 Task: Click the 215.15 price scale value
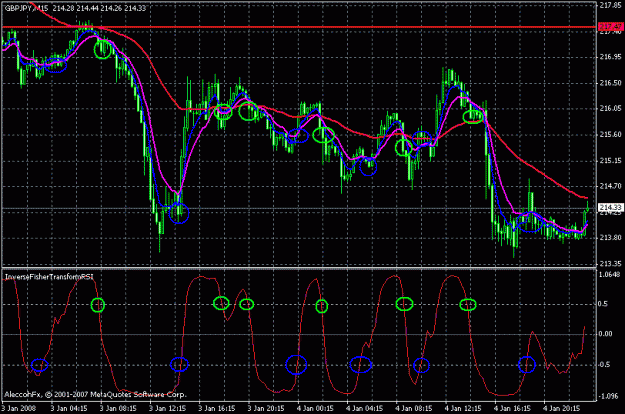pyautogui.click(x=610, y=161)
